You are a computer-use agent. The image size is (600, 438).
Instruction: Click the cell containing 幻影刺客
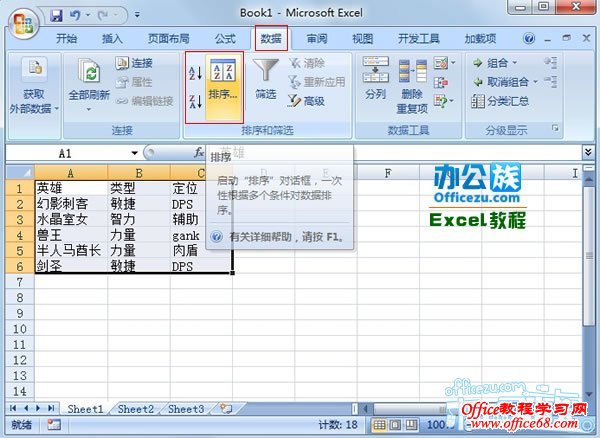pyautogui.click(x=71, y=204)
